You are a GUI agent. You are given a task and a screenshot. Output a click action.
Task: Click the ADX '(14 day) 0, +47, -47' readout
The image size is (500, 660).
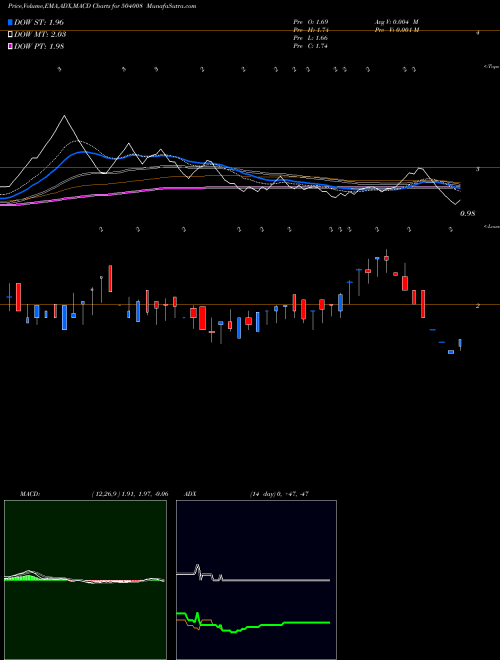point(279,494)
